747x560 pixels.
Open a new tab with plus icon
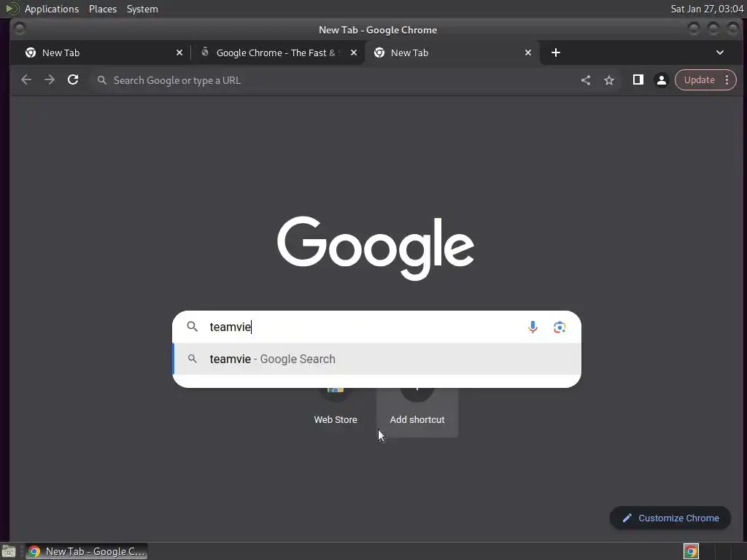tap(555, 52)
